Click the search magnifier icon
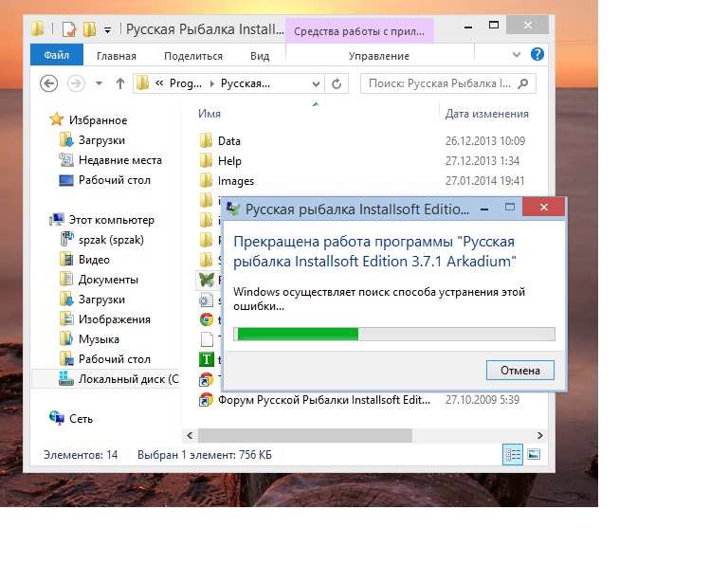Viewport: 728px width, 582px height. coord(523,83)
